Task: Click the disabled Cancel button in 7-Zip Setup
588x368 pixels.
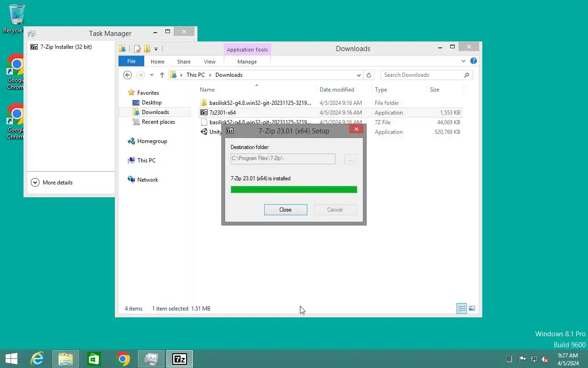Action: coord(335,210)
